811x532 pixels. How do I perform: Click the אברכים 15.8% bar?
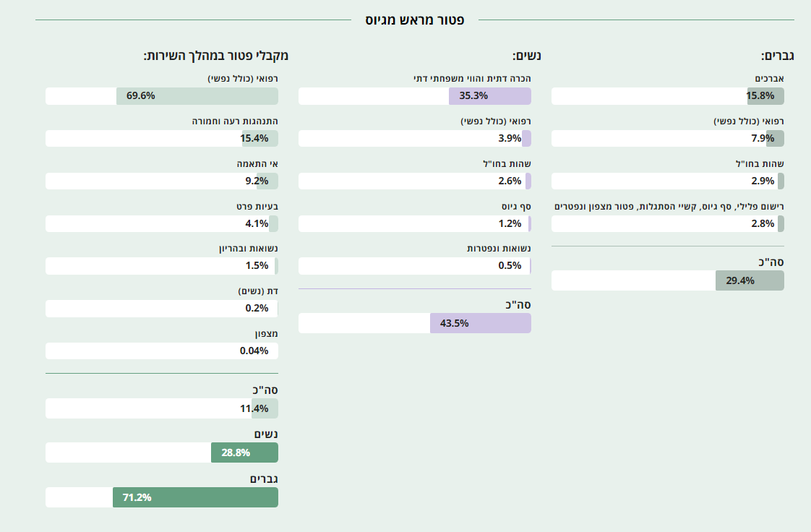tap(667, 96)
